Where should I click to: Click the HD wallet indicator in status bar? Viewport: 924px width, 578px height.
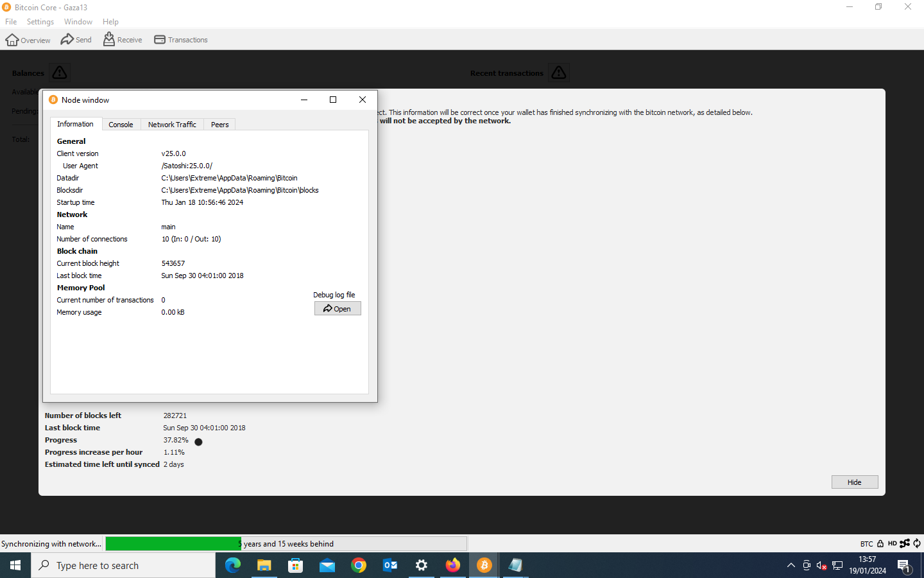(x=893, y=544)
